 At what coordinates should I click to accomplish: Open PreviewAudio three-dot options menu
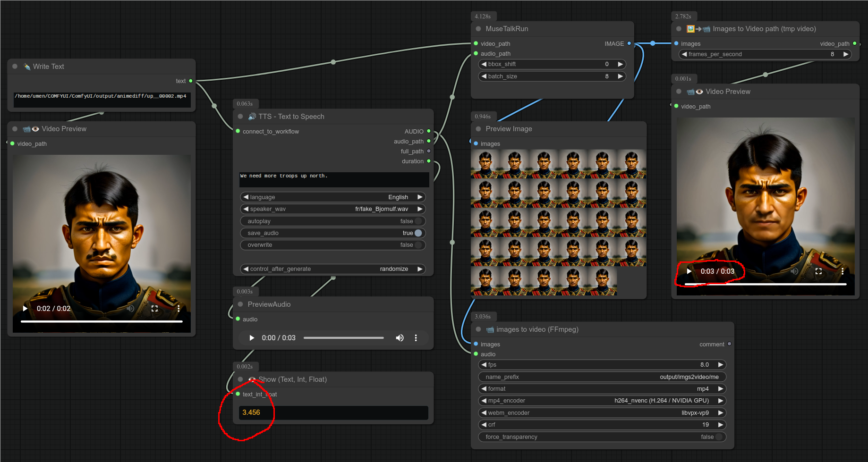416,338
